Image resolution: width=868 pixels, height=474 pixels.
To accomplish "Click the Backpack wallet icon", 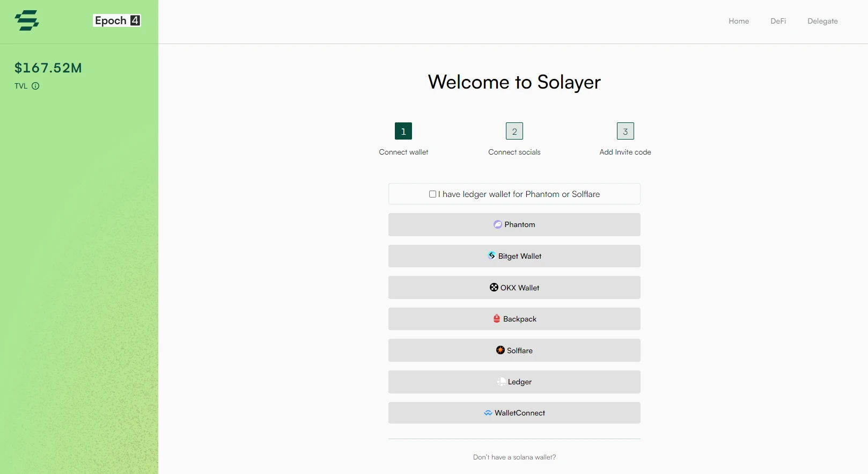I will tap(497, 318).
